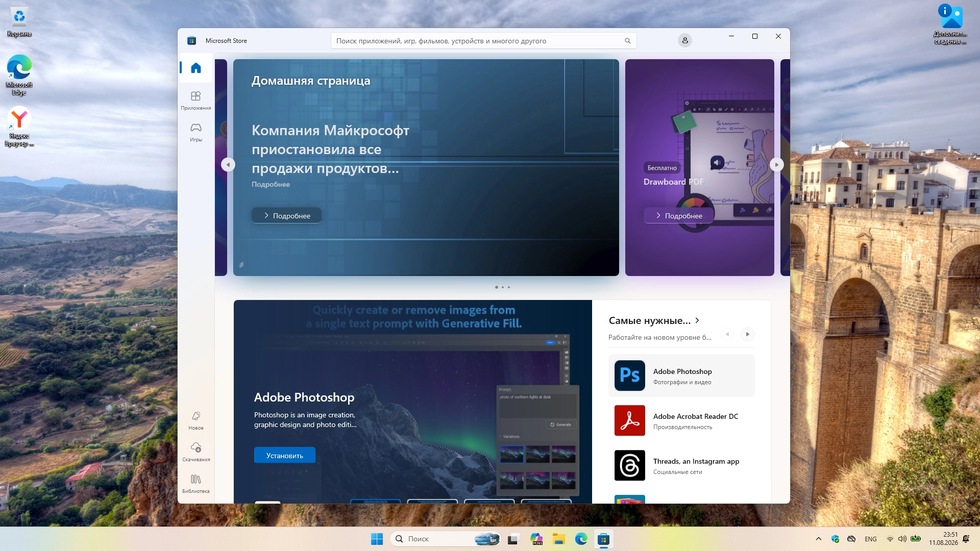Viewport: 980px width, 551px height.
Task: Click the search magnifier icon in Store
Action: click(x=628, y=41)
